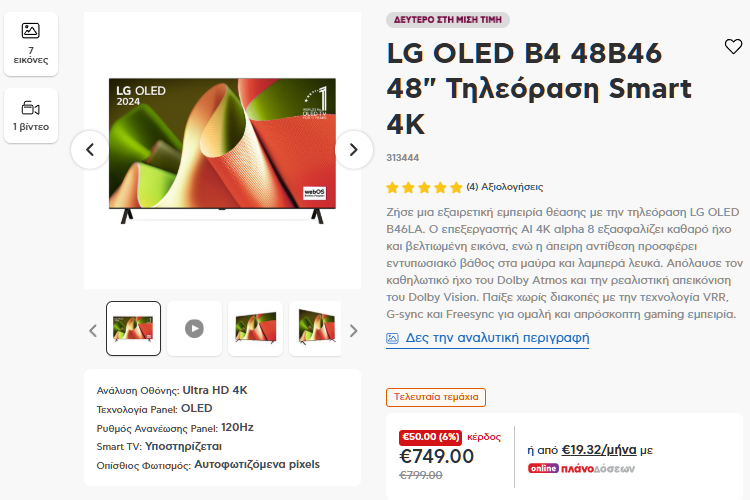Image resolution: width=750 pixels, height=500 pixels.
Task: Open 'Δες την αναλυτική περιγραφή' link
Action: click(x=497, y=338)
